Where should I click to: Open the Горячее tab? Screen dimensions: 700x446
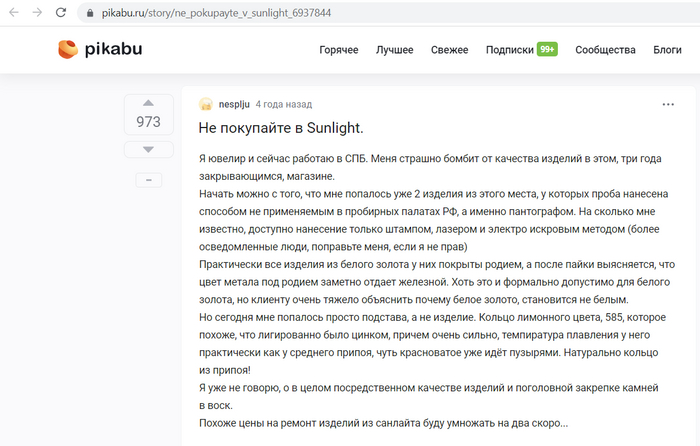point(339,50)
